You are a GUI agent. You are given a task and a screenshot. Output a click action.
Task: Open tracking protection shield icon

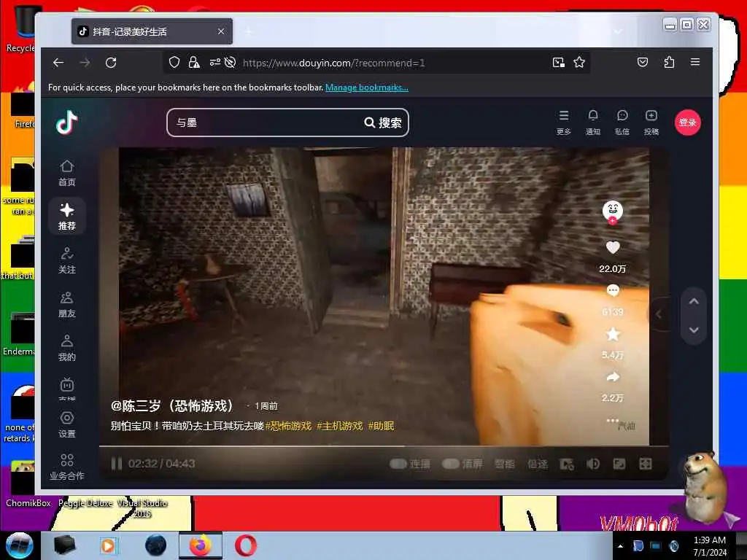[174, 63]
